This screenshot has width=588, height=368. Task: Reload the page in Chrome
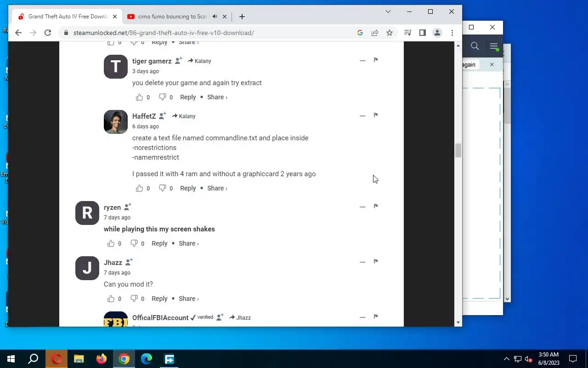[x=48, y=33]
